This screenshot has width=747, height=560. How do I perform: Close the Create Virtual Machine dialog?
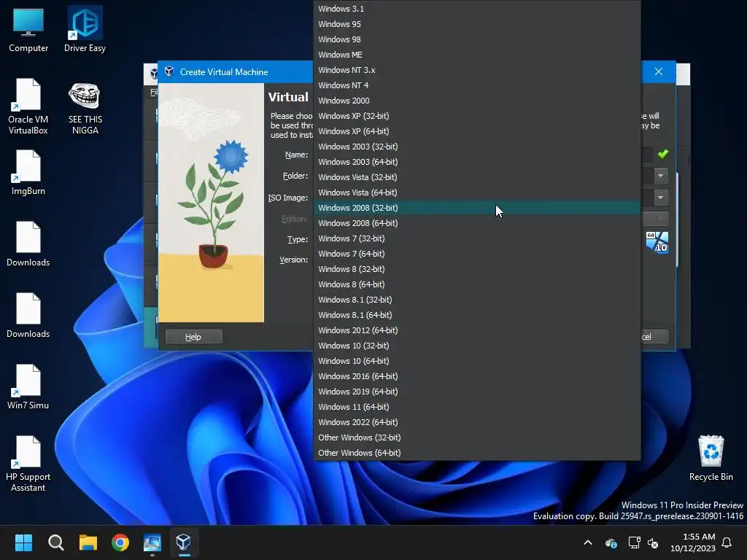659,71
